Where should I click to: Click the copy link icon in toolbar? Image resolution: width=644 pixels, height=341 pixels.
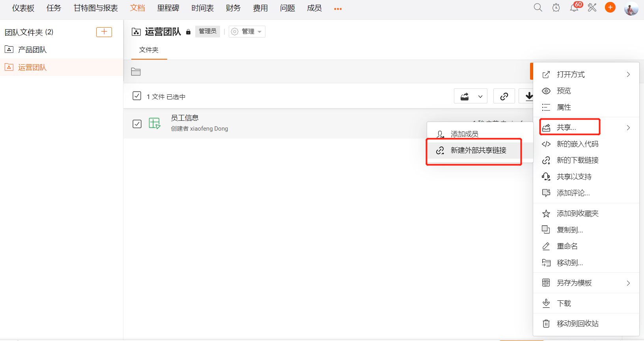point(504,96)
